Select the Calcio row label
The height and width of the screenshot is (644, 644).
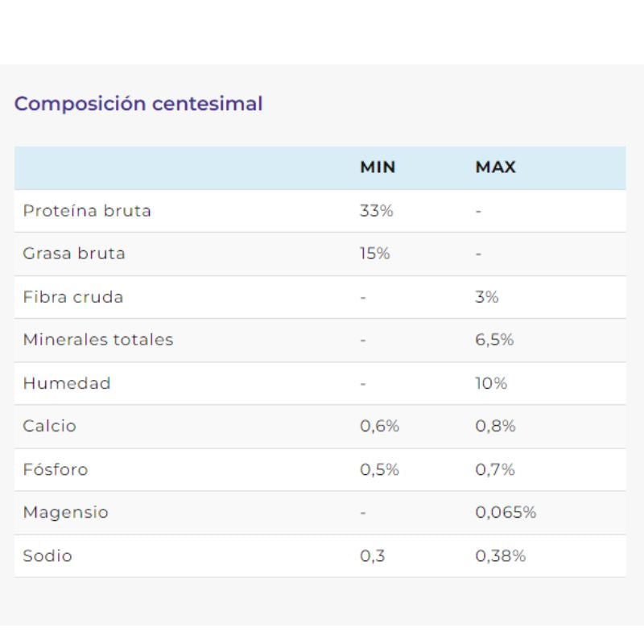[50, 426]
